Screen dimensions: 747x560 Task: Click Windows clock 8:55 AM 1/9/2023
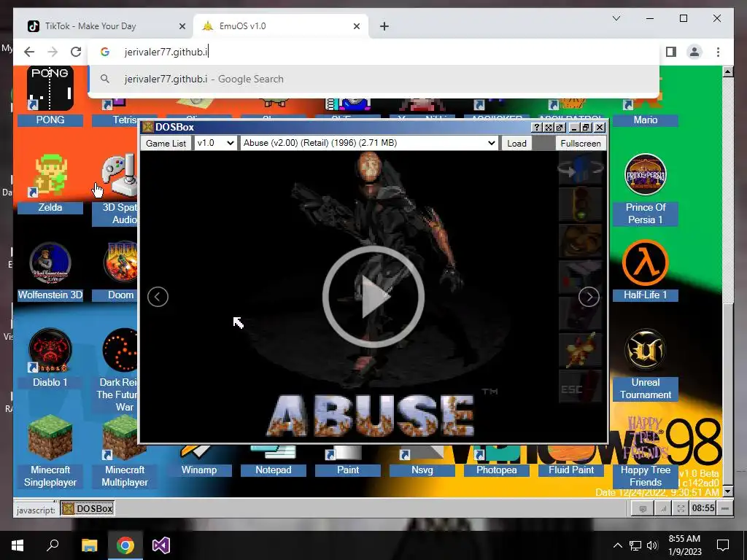(684, 545)
